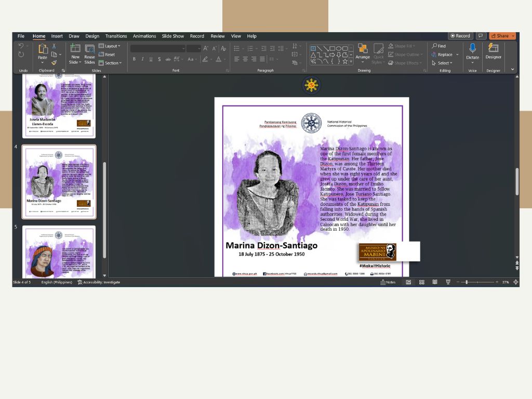The height and width of the screenshot is (399, 532).
Task: Expand the Section dropdown
Action: [110, 63]
